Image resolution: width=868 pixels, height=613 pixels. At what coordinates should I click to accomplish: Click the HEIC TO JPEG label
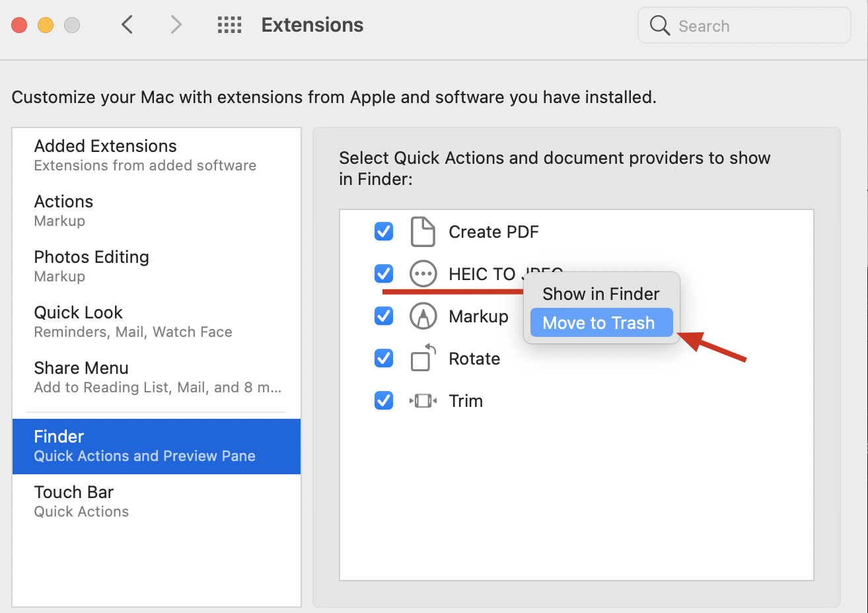click(x=505, y=273)
